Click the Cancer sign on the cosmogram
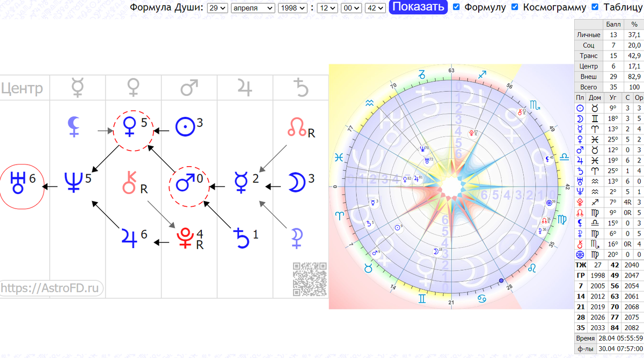This screenshot has width=644, height=358. coord(482,298)
